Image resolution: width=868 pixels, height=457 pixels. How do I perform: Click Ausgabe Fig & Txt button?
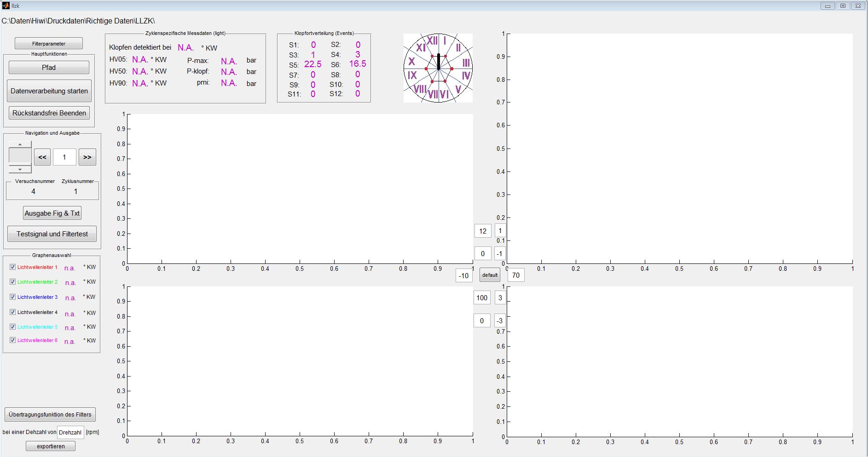(x=52, y=213)
